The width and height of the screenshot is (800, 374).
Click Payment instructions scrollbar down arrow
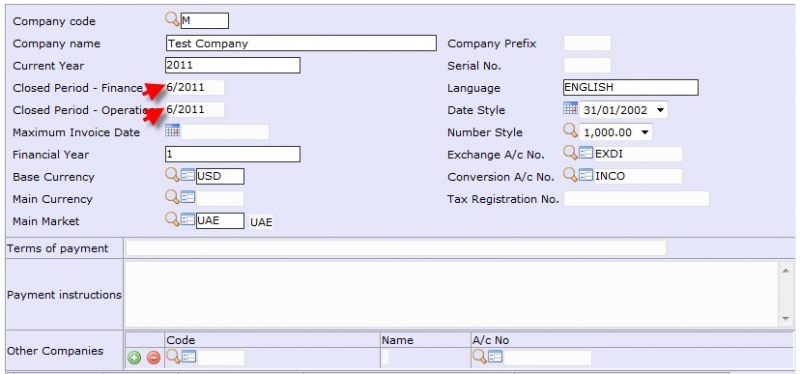pos(785,319)
